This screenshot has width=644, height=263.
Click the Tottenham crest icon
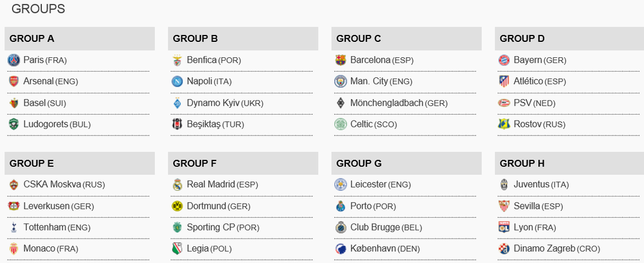tap(14, 227)
